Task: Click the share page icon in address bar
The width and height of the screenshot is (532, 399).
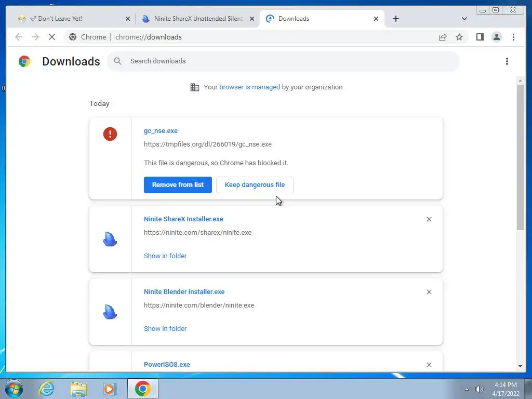Action: pyautogui.click(x=443, y=37)
